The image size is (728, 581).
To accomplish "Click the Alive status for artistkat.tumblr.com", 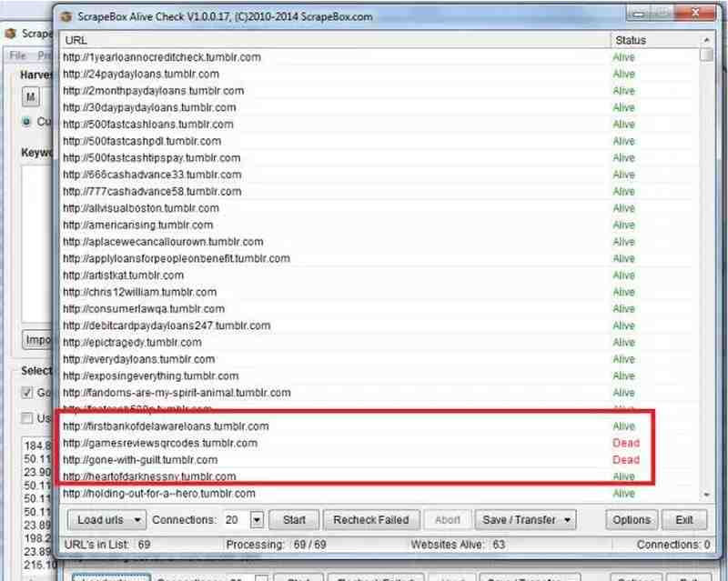I will pos(623,275).
